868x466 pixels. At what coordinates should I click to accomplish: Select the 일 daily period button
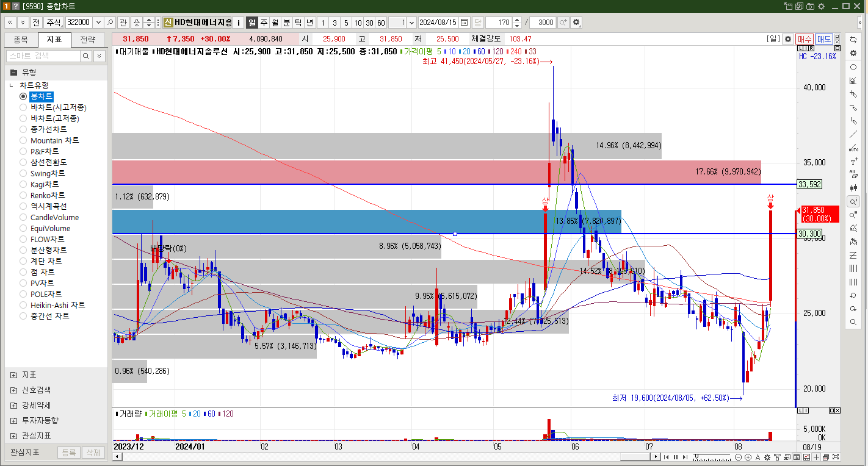(251, 22)
